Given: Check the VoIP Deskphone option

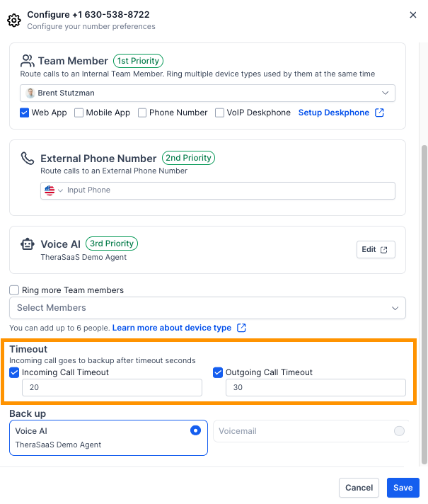Looking at the screenshot, I should [219, 113].
